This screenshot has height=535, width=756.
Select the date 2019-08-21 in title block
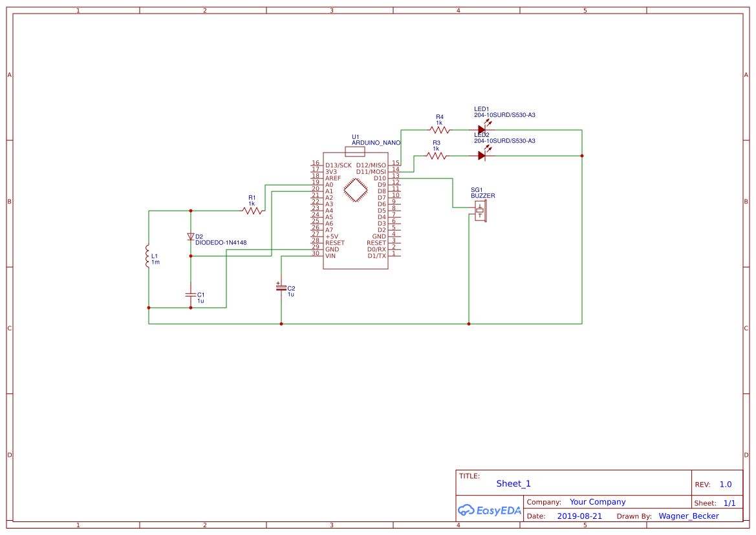pyautogui.click(x=579, y=516)
